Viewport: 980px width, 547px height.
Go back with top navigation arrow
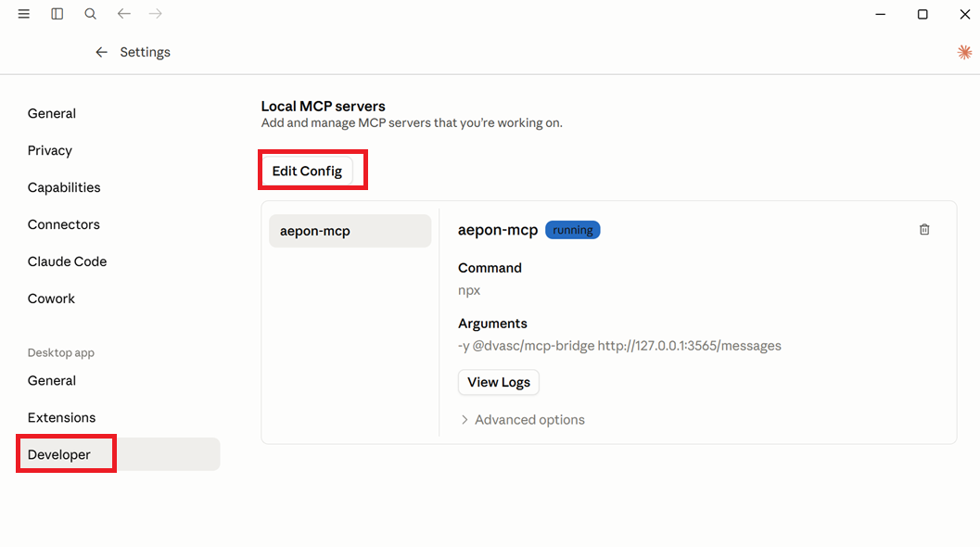(x=123, y=14)
